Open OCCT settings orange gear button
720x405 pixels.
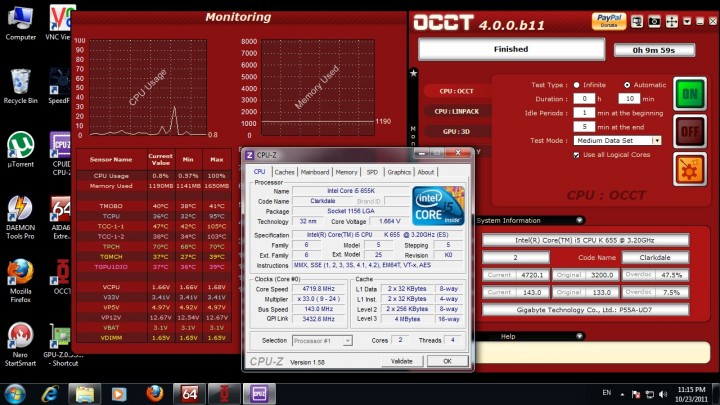(x=690, y=169)
